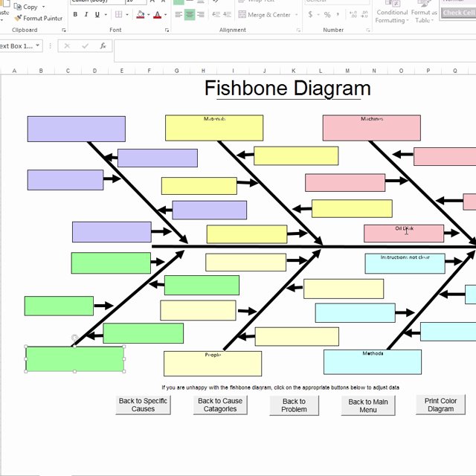
Task: Open the Borders dropdown arrow
Action: tap(129, 15)
